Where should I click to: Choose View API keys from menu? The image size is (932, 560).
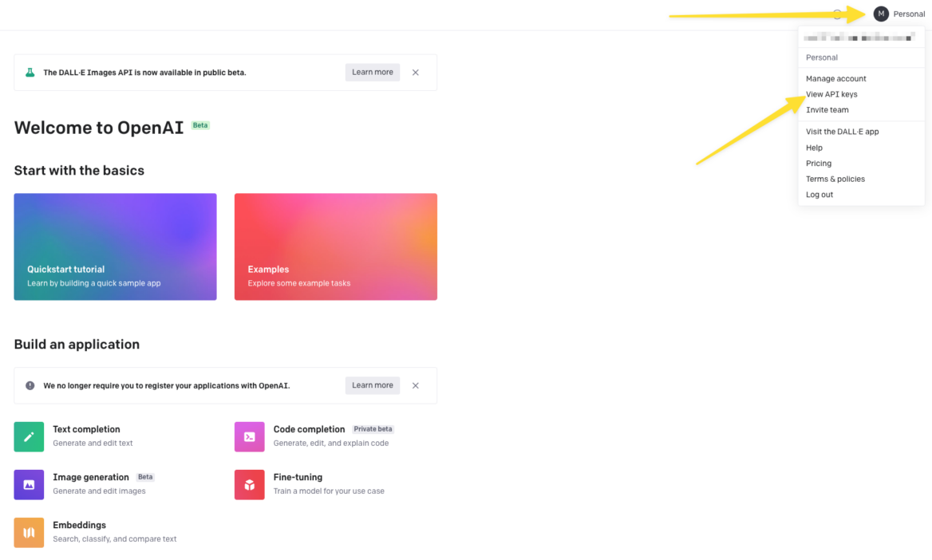pos(831,94)
